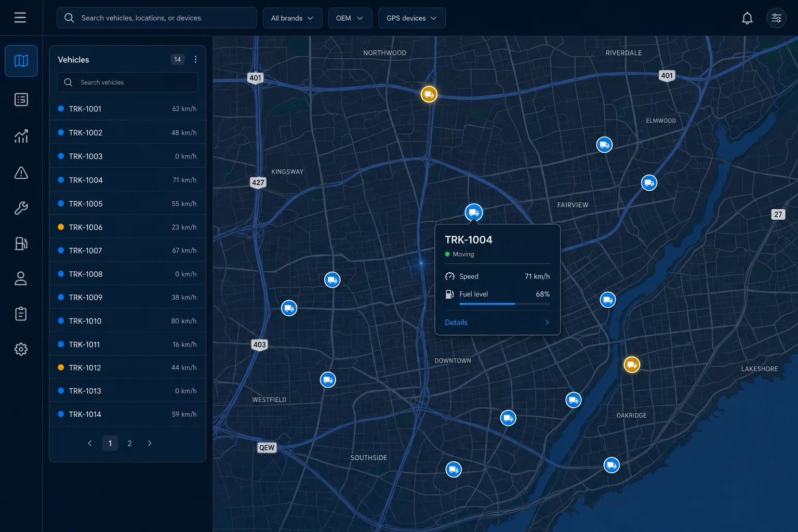Select TRK-1013 in vehicle list
The image size is (798, 532).
[x=127, y=391]
